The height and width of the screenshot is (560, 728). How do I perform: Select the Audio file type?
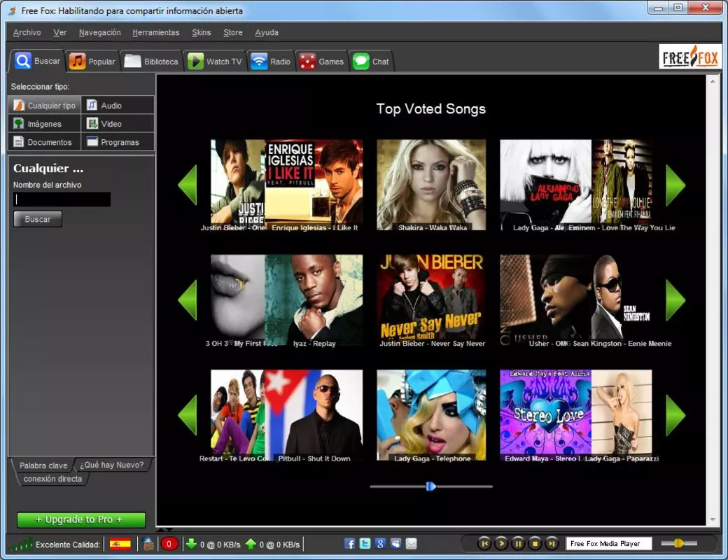click(118, 106)
